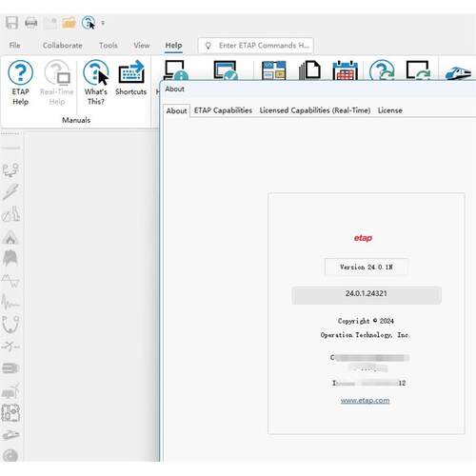Click the Enter ETAP Commands search box
Image resolution: width=476 pixels, height=476 pixels.
(255, 46)
